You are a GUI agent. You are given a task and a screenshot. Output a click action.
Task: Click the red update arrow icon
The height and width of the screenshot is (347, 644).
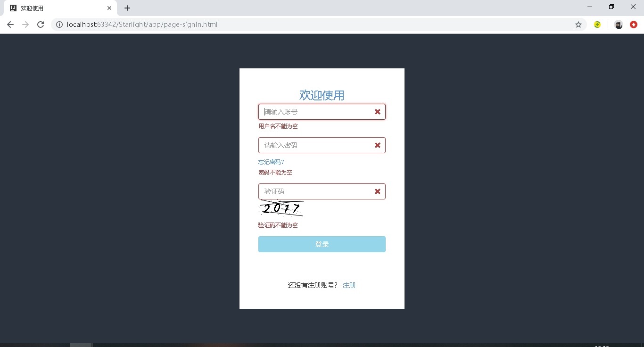coord(634,25)
